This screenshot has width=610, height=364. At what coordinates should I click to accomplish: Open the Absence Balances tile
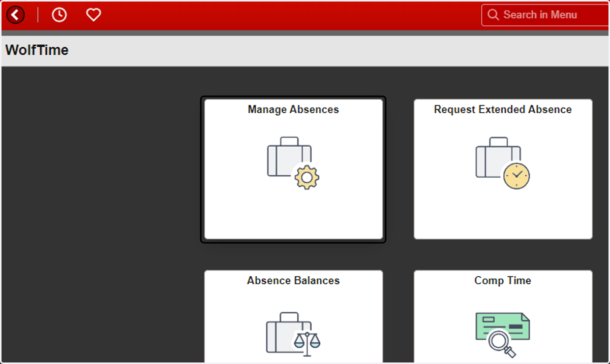293,317
